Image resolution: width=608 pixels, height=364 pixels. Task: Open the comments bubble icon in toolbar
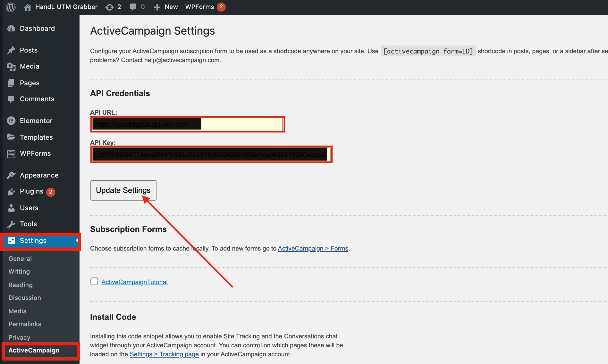[x=133, y=7]
